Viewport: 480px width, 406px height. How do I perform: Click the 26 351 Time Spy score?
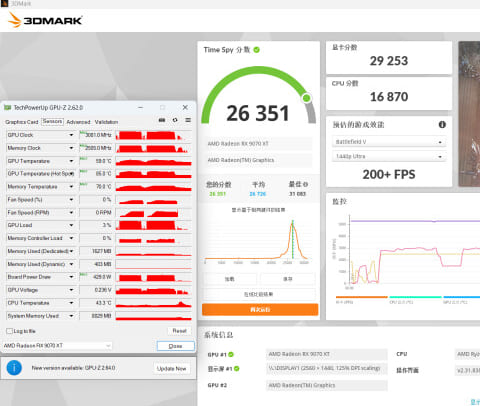(x=258, y=113)
